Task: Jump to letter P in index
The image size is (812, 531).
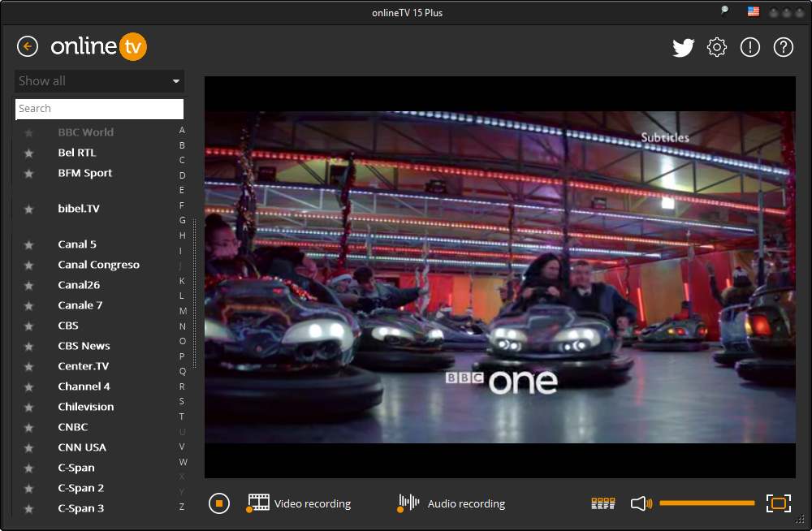Action: (x=182, y=356)
